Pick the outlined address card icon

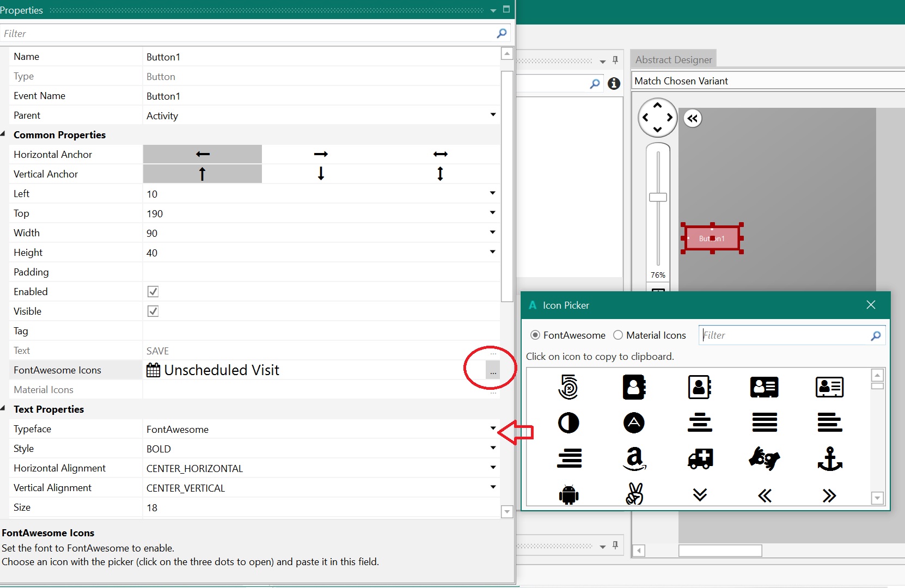click(829, 387)
